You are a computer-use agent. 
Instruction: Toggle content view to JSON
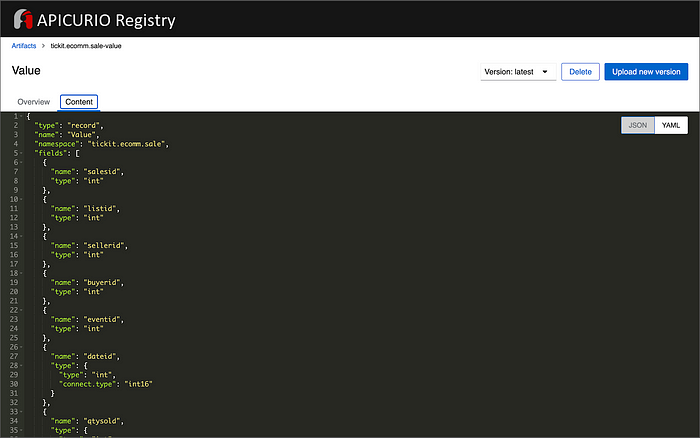pyautogui.click(x=638, y=125)
